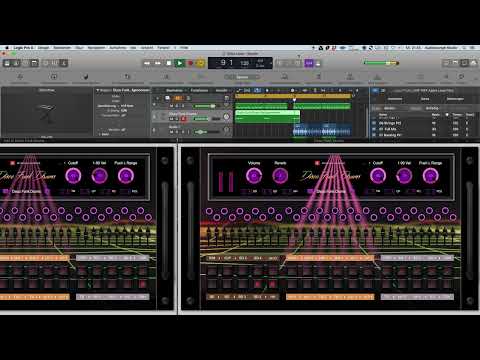Click the red Record button in the transport
Screen dimensions: 480x360
point(191,63)
